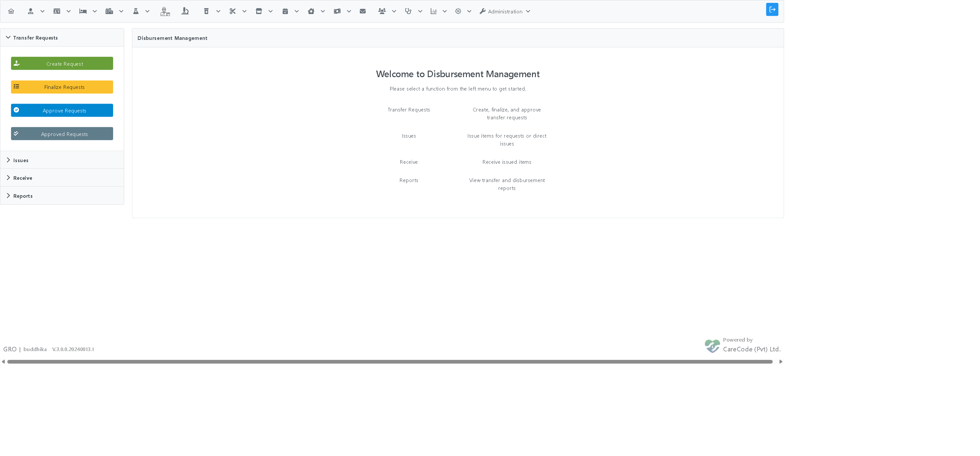Open the pharmacy medicine bottle icon
Viewport: 980px width, 456px height.
pos(206,11)
